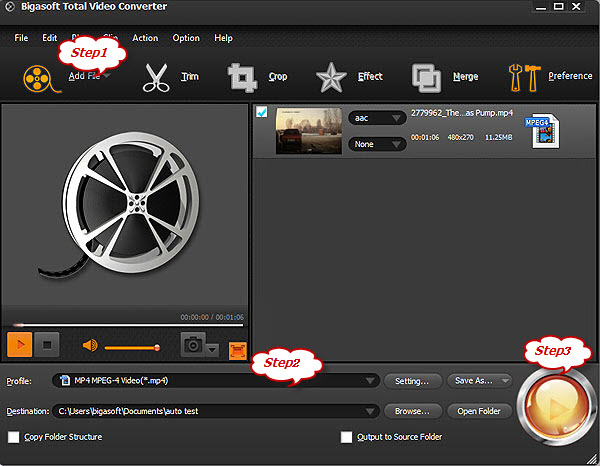Click the 00:01:06 duration in file row

(x=425, y=137)
